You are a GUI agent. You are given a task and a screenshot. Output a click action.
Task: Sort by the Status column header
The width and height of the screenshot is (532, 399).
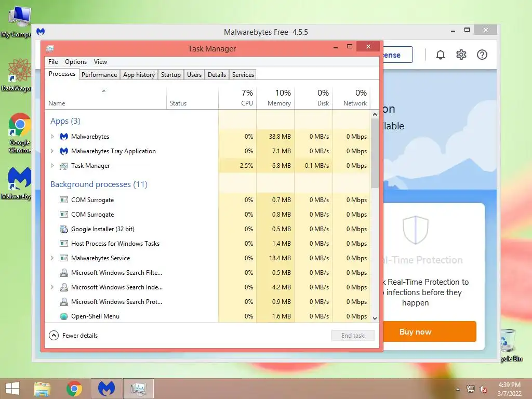[192, 98]
